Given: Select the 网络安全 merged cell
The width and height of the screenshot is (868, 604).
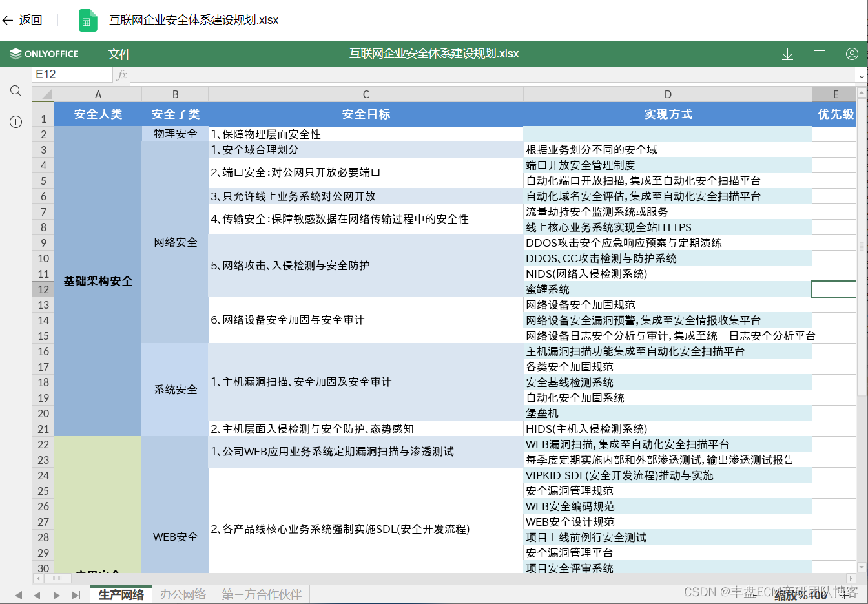Looking at the screenshot, I should coord(175,243).
